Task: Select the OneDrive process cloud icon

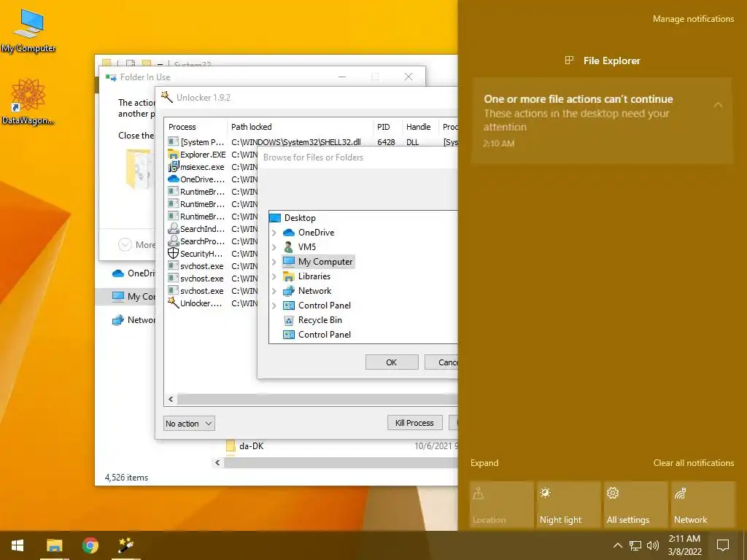Action: [174, 179]
